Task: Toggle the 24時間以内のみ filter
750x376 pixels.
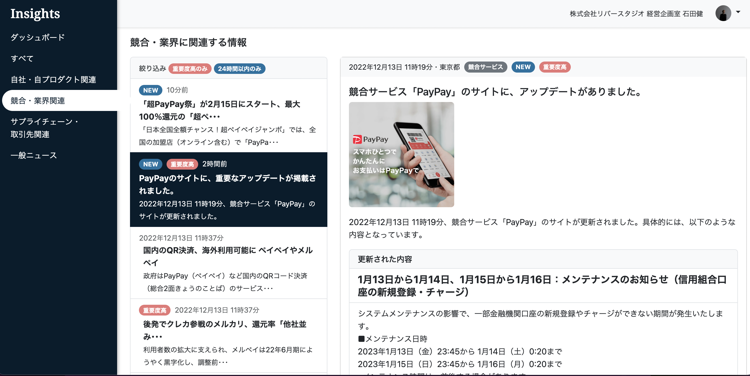Action: click(240, 68)
